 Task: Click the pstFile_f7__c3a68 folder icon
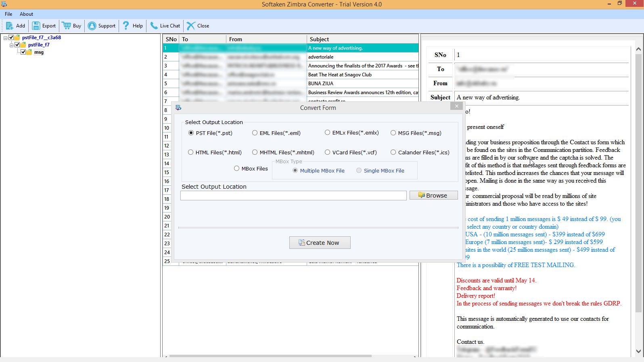[17, 38]
